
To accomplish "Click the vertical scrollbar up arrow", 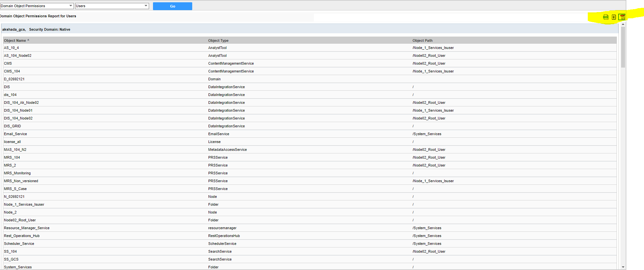I will (x=623, y=24).
